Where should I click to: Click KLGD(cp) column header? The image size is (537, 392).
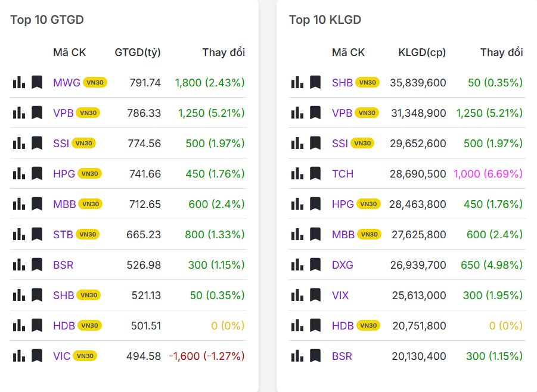[x=422, y=52]
